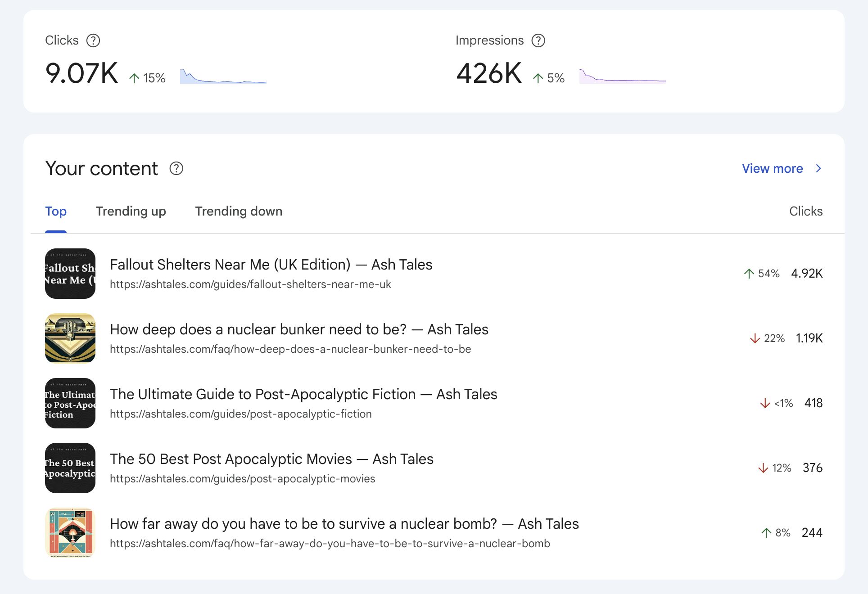Click the chevron arrow beside View more
868x594 pixels.
click(x=818, y=168)
